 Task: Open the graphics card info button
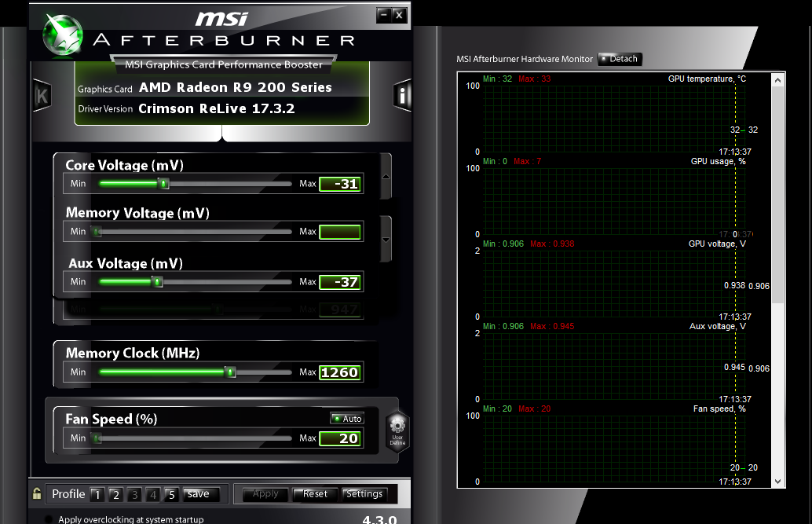(x=402, y=95)
